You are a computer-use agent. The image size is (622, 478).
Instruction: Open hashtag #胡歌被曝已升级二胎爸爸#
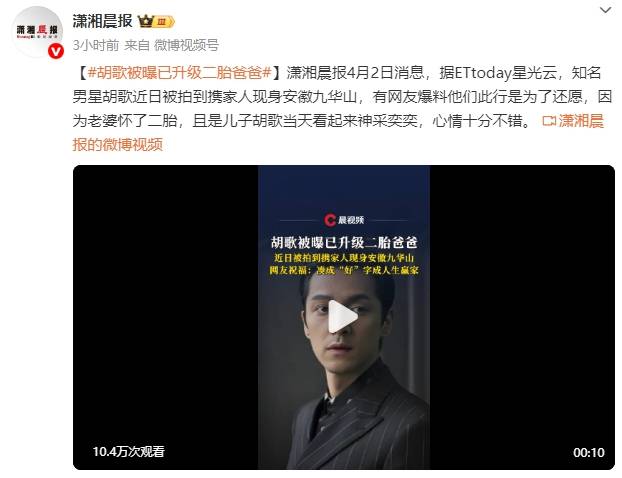tap(180, 73)
